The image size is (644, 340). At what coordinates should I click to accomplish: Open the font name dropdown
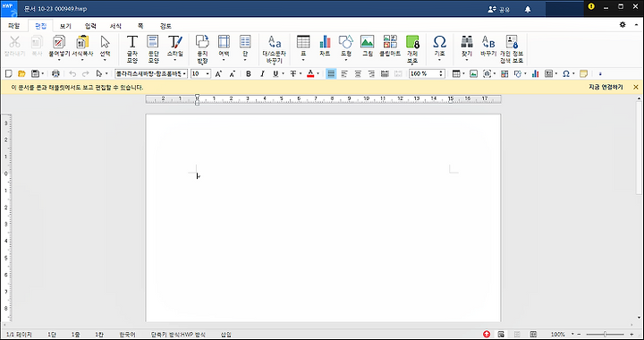184,74
